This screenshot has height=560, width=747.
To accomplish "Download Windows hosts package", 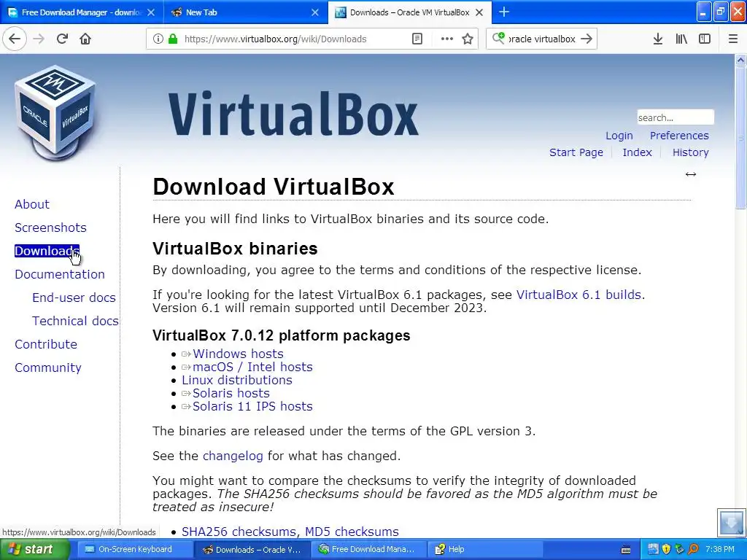I will click(239, 354).
